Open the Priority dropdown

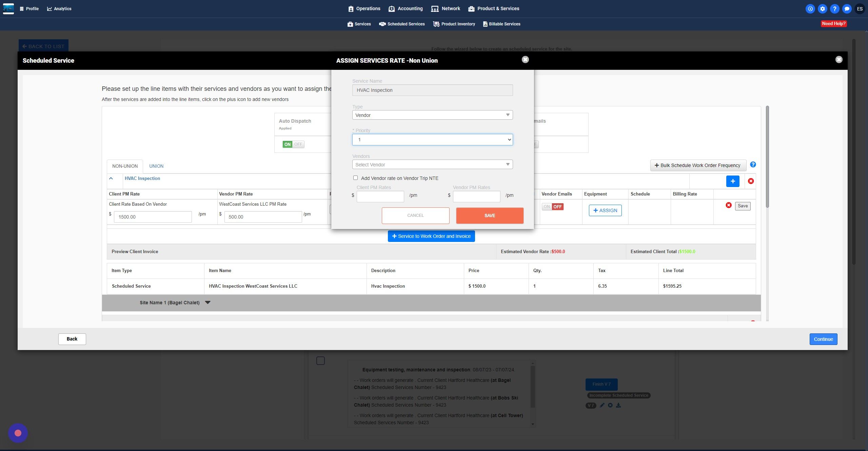(432, 140)
